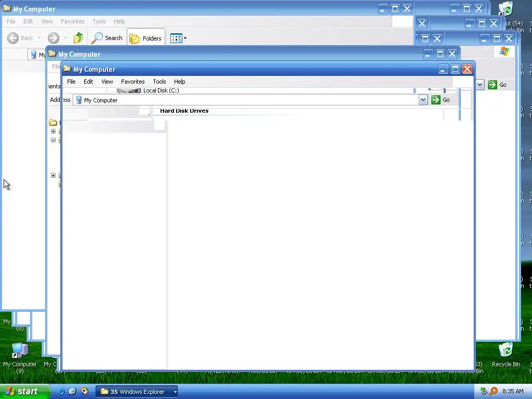532x399 pixels.
Task: Close the middle My Computer window
Action: (x=453, y=54)
